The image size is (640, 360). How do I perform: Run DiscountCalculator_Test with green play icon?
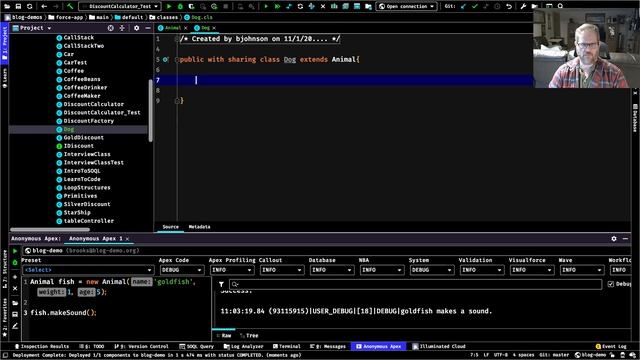click(169, 6)
